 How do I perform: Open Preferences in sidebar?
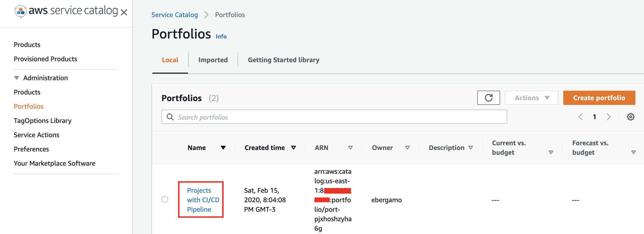31,149
